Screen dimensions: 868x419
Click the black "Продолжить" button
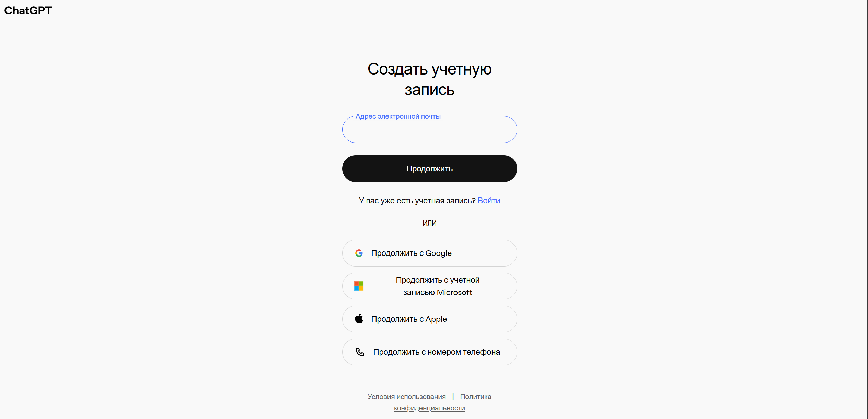point(429,169)
